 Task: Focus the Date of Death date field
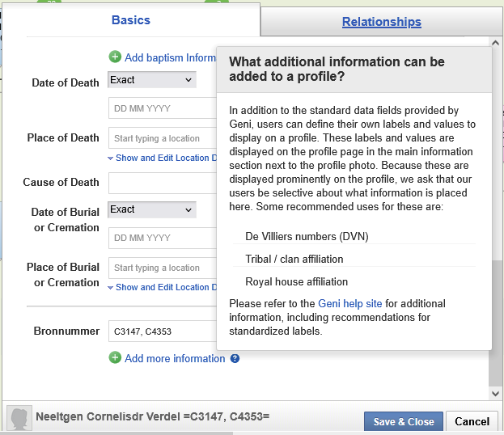tap(162, 108)
